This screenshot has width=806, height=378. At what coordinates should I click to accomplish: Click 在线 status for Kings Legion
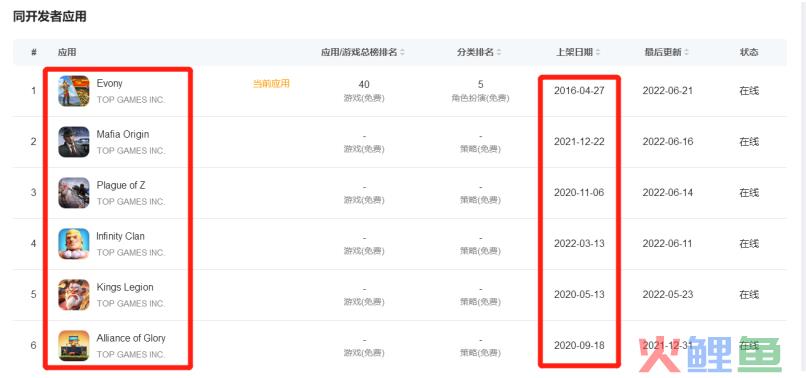click(749, 294)
